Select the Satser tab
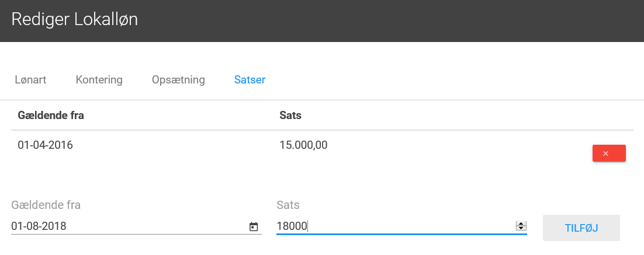This screenshot has width=644, height=255. point(250,79)
